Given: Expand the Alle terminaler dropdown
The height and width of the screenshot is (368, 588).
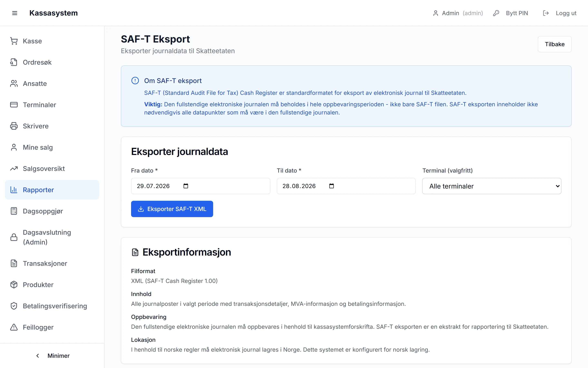Looking at the screenshot, I should tap(492, 186).
